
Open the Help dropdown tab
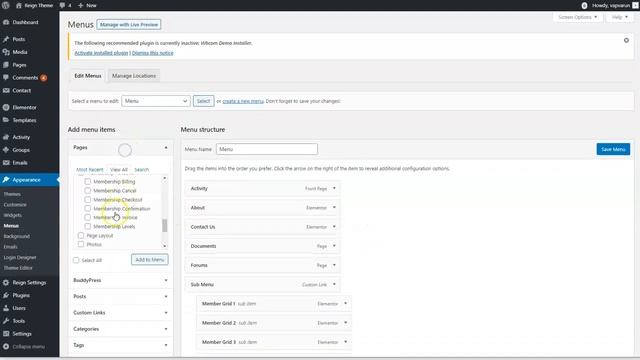tap(620, 17)
